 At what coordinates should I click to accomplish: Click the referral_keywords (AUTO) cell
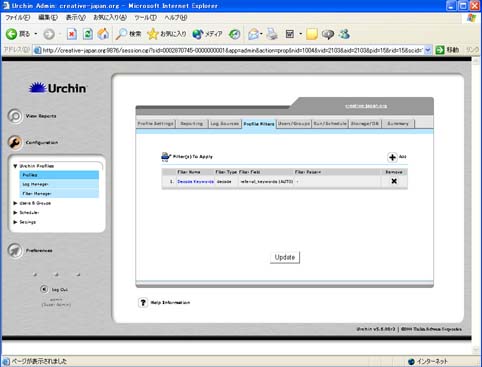point(267,182)
